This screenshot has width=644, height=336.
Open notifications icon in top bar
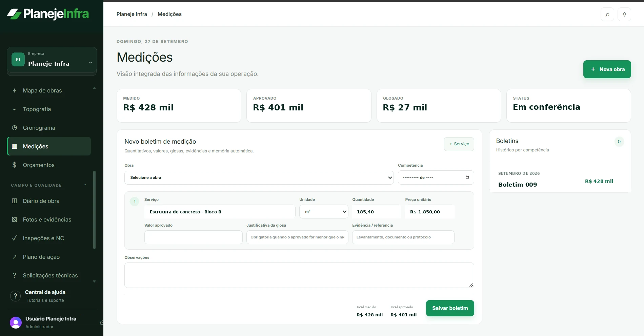[x=624, y=14]
